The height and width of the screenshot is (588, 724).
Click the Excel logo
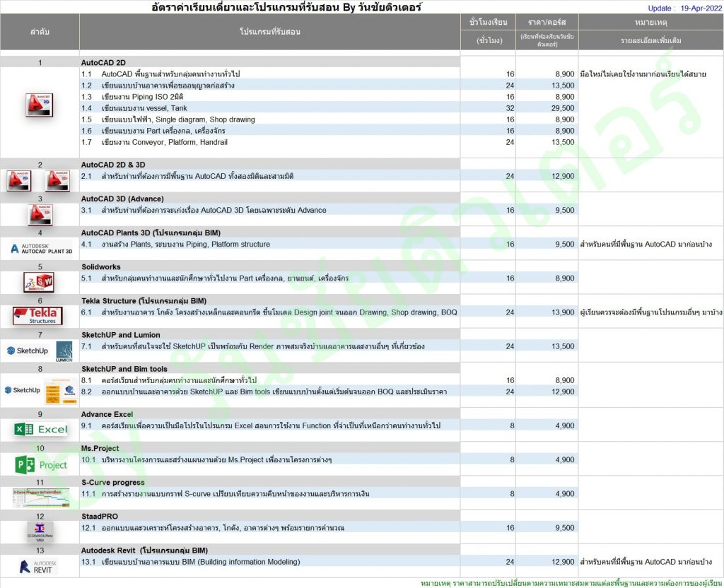point(40,430)
